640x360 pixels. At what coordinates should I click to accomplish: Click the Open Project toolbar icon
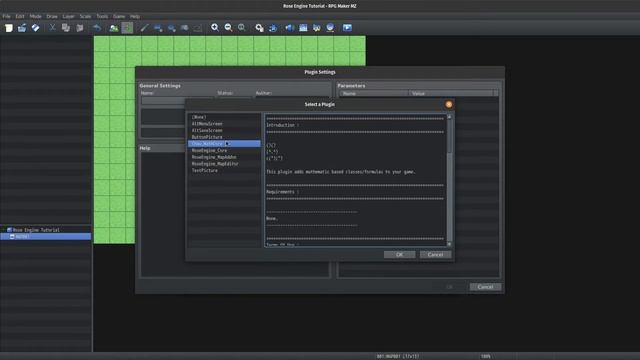[x=22, y=28]
